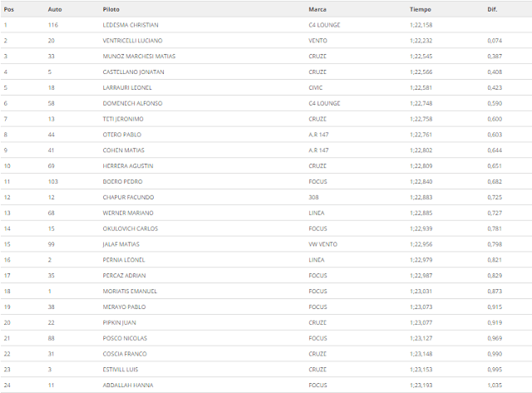Click the difference value 0,074
Screen dimensions: 532x393
[x=495, y=41]
